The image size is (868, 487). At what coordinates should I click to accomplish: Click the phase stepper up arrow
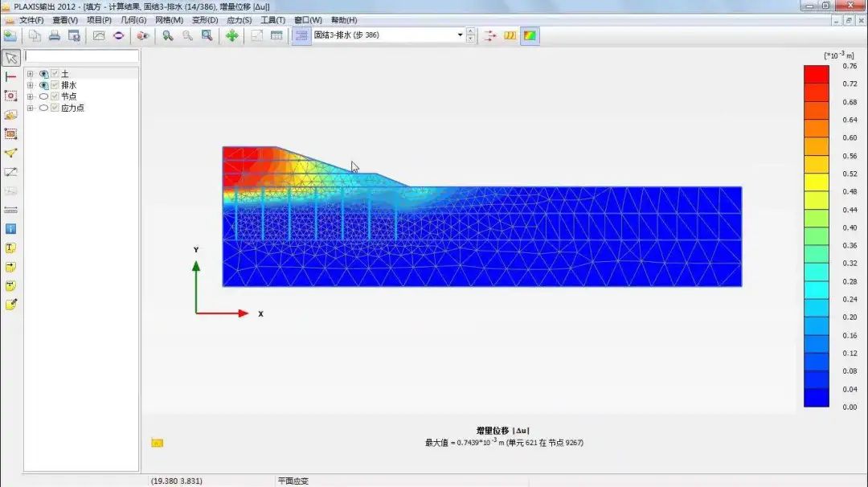(x=470, y=31)
